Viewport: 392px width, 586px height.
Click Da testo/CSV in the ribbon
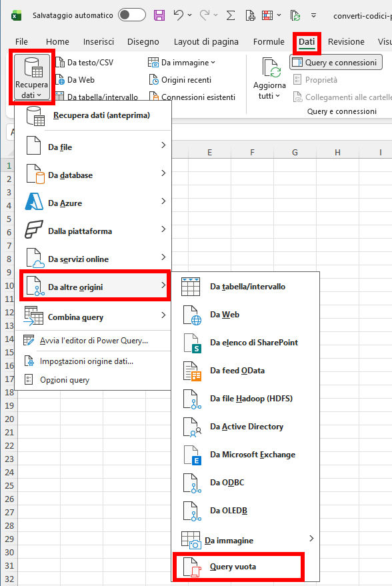(85, 63)
